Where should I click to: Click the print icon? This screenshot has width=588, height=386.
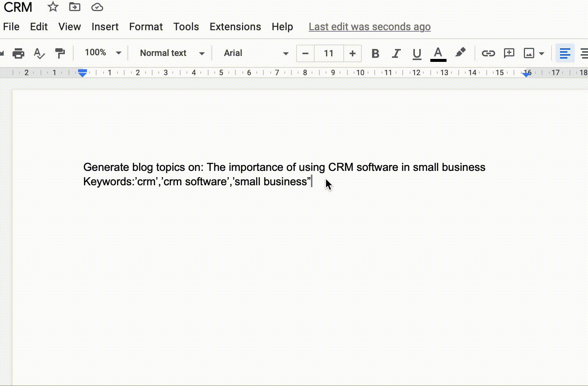click(x=18, y=53)
